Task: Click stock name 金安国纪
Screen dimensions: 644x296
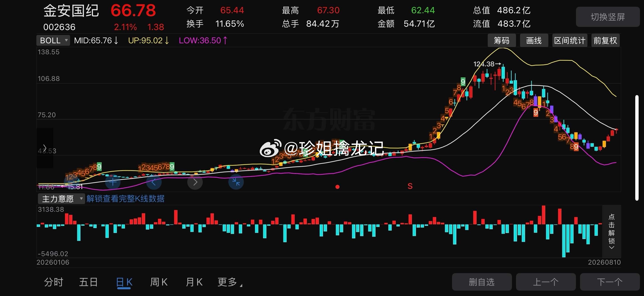Action: (x=71, y=11)
